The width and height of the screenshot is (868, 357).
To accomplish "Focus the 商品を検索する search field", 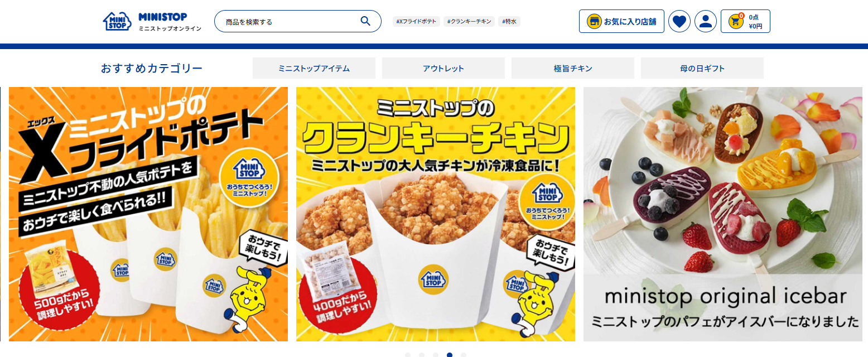I will (290, 21).
